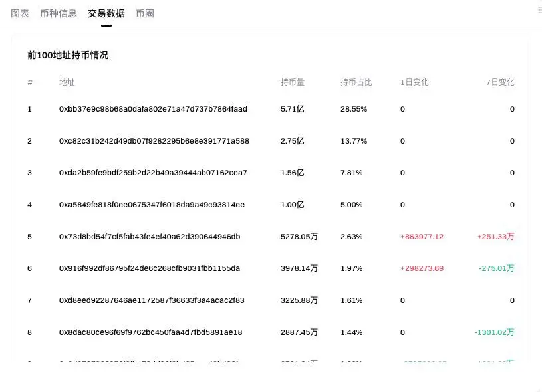Click the 2.63% share value

pyautogui.click(x=352, y=237)
